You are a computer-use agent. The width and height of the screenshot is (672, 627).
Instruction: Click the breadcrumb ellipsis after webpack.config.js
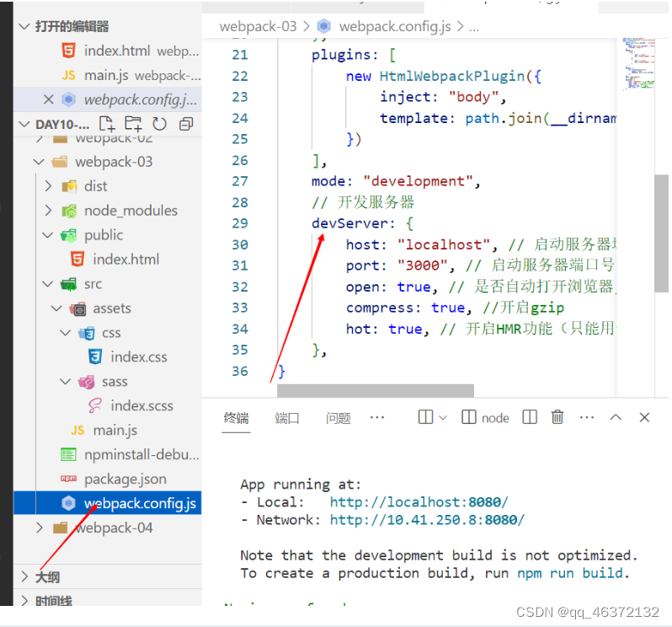[x=474, y=28]
